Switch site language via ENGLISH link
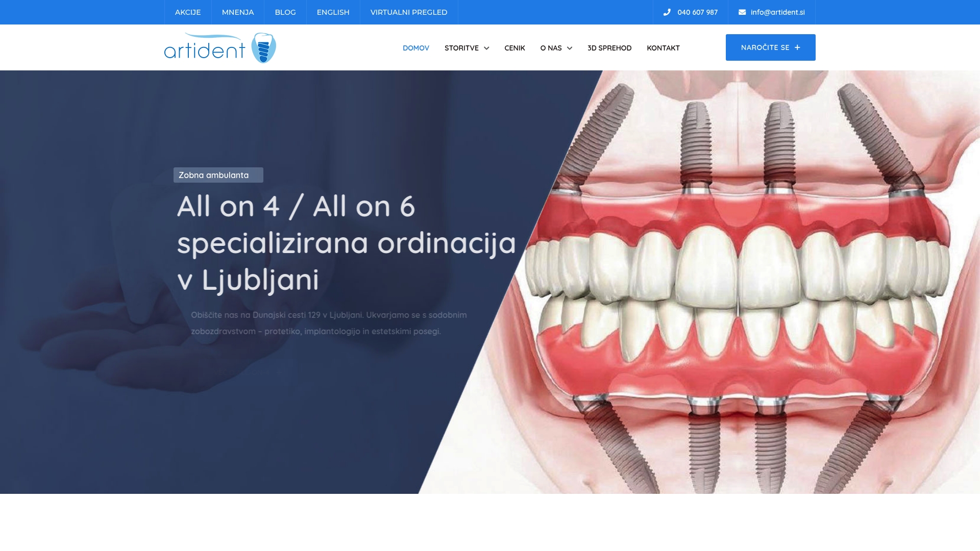The height and width of the screenshot is (551, 980). coord(333,12)
